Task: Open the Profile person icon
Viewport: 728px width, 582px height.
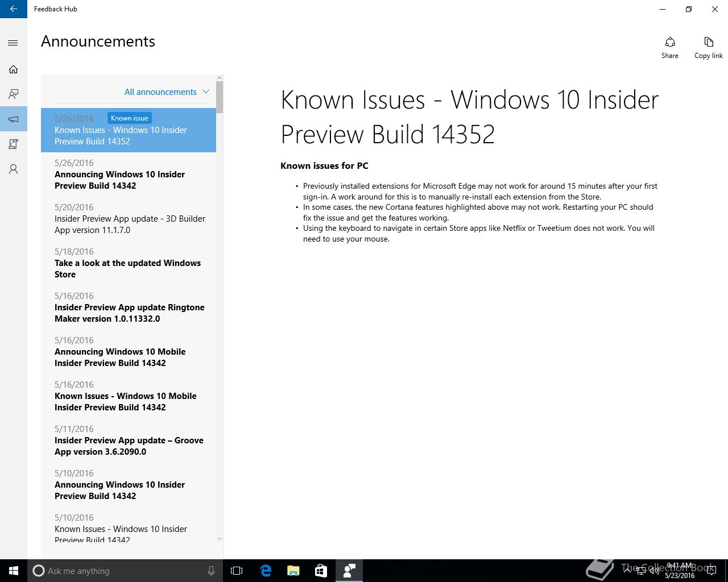Action: click(x=14, y=169)
